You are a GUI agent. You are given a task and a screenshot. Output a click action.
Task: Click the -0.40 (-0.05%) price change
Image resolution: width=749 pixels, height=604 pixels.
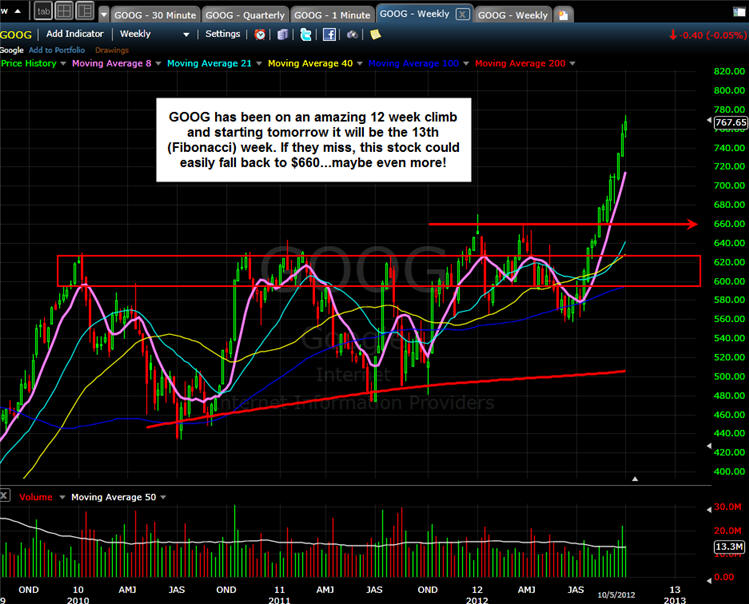pos(708,35)
